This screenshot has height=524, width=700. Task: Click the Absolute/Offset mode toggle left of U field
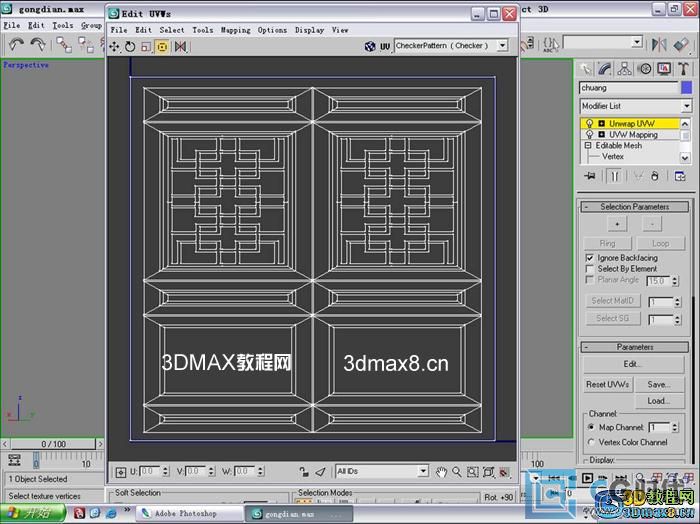(121, 472)
